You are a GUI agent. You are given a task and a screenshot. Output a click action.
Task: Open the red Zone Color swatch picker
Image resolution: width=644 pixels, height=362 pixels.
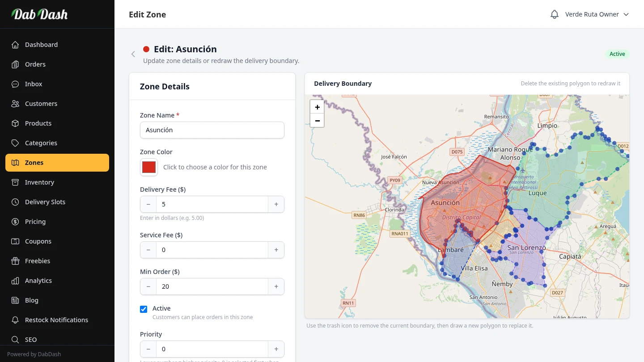tap(149, 167)
